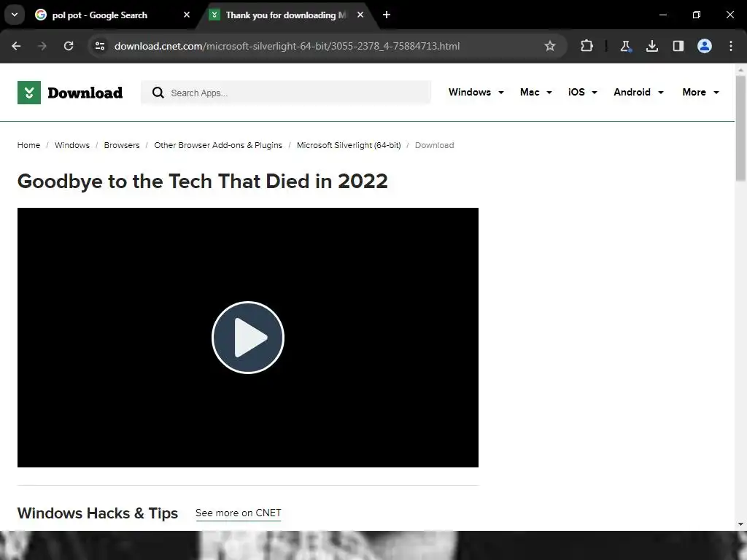Close the 'Thank you for downloading' tab
Image resolution: width=747 pixels, height=560 pixels.
click(360, 15)
